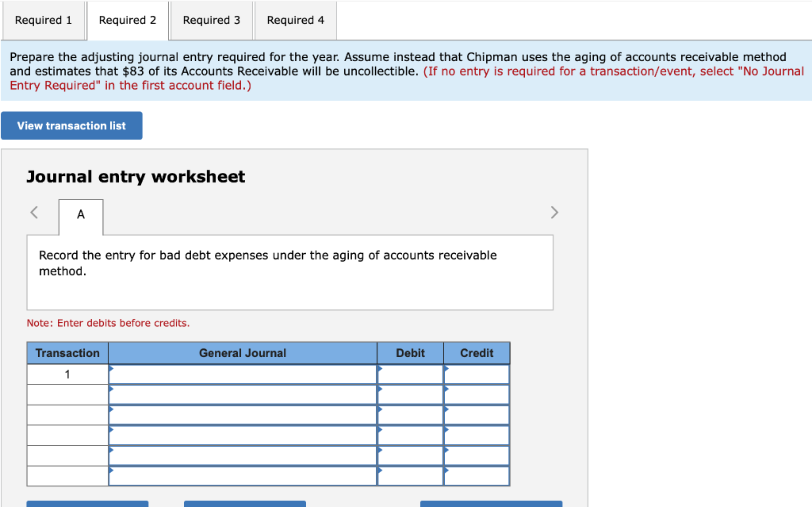
Task: Click the Debit entry field on row one
Action: click(410, 373)
